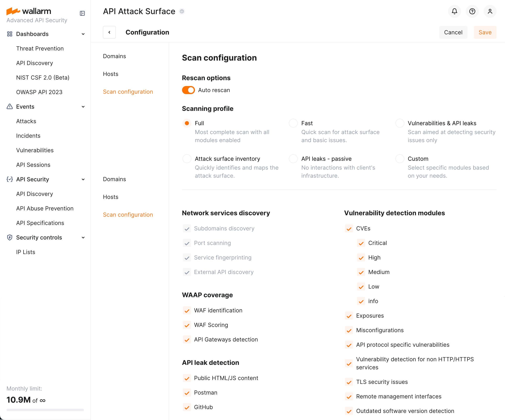Viewport: 505px width, 420px height.
Task: Go to the Hosts configuration tab
Action: tap(111, 74)
